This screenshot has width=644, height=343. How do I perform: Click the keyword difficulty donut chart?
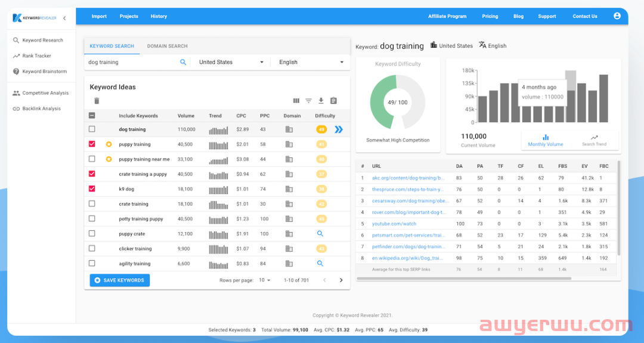[x=397, y=102]
